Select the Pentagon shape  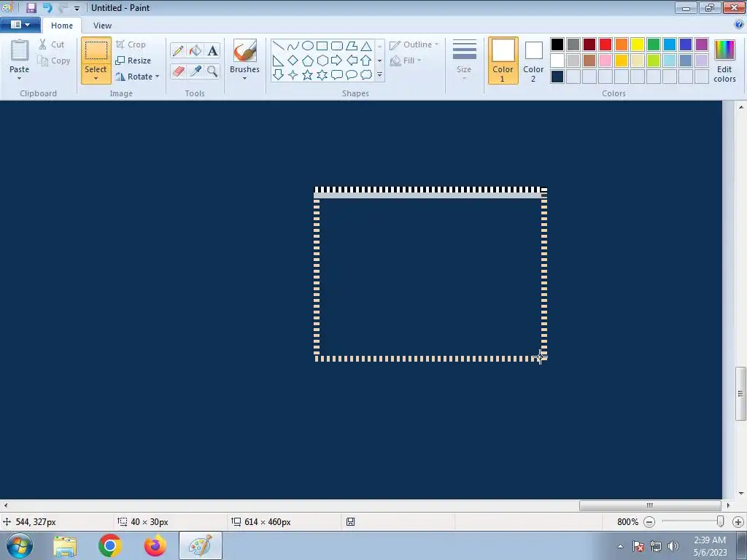308,61
